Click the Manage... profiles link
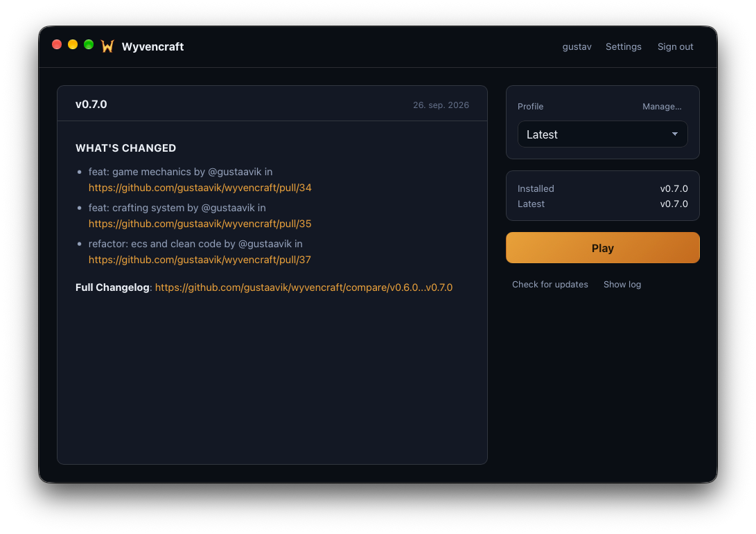This screenshot has width=756, height=534. point(662,107)
